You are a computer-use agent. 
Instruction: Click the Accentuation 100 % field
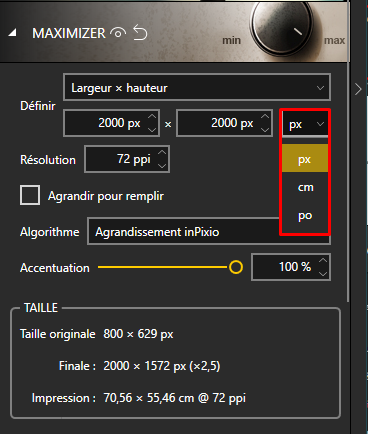tap(291, 267)
